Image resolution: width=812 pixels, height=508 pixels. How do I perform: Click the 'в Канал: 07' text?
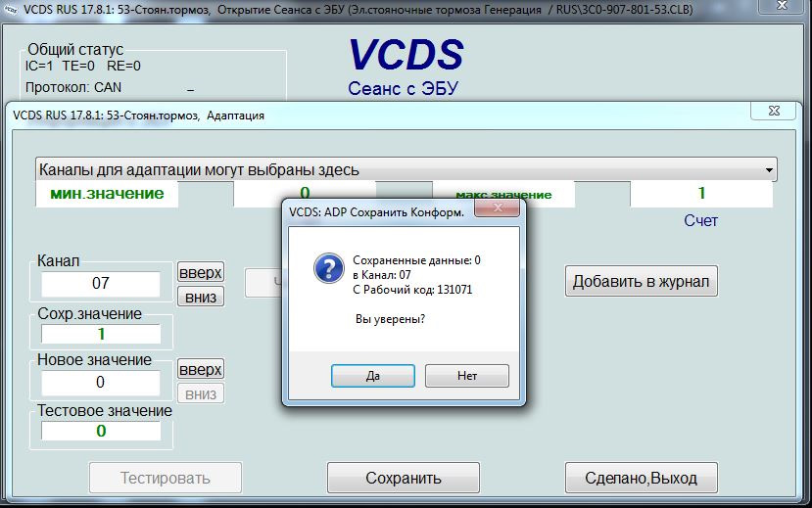coord(382,275)
